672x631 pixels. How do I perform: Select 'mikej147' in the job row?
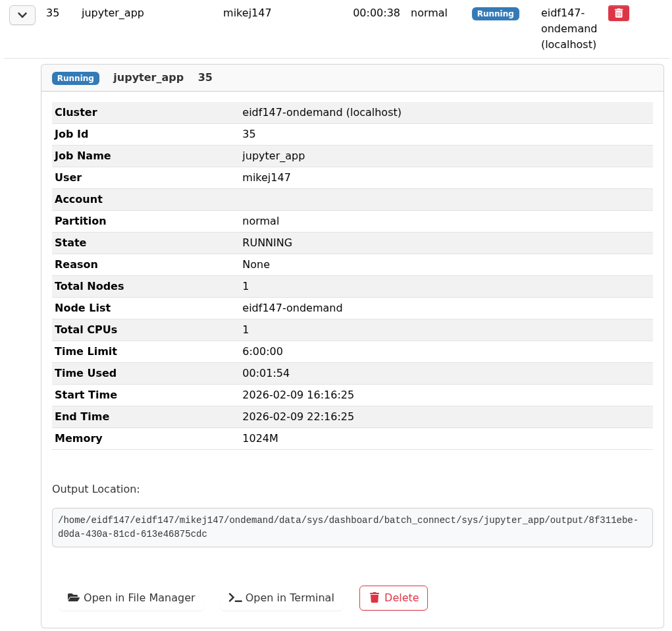coord(247,13)
